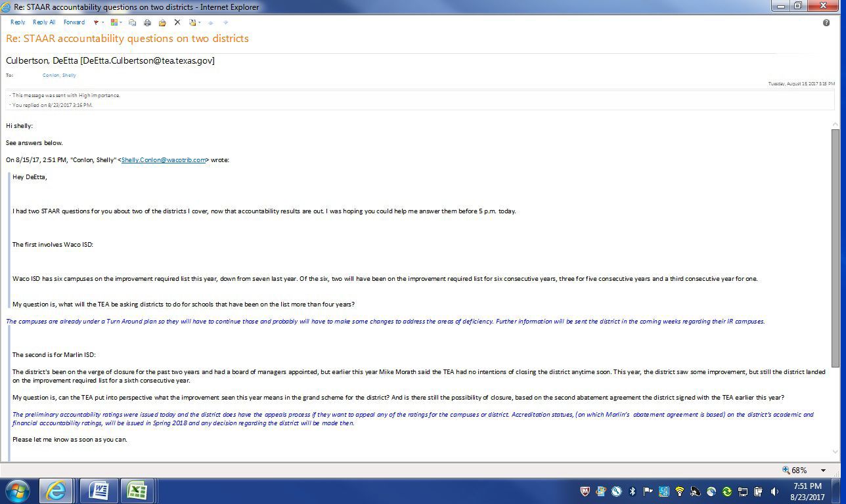Open the move-to-folder dropdown arrow
Image resolution: width=846 pixels, height=504 pixels.
click(199, 23)
